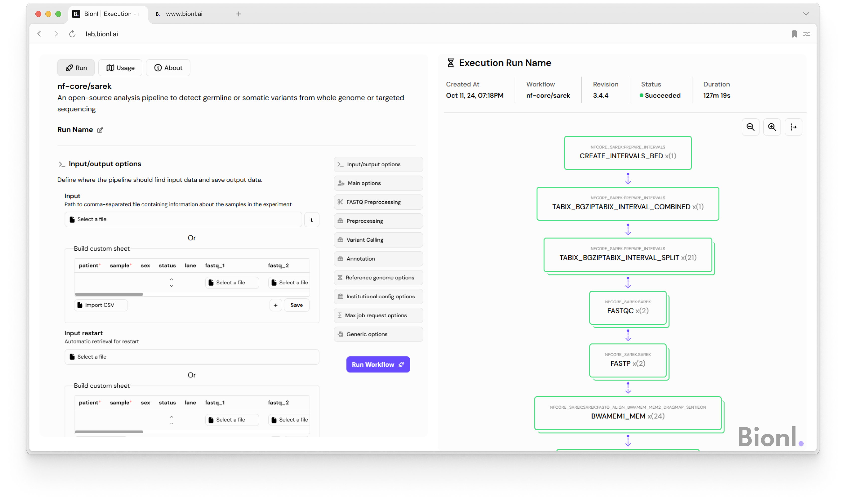Select the FASTQC node in graph
This screenshot has height=504, width=846.
(628, 308)
